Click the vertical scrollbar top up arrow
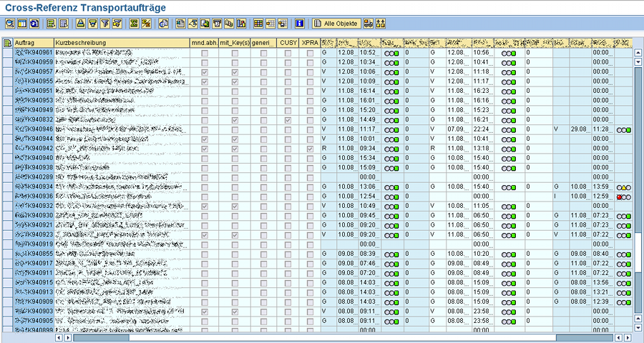 click(x=638, y=52)
